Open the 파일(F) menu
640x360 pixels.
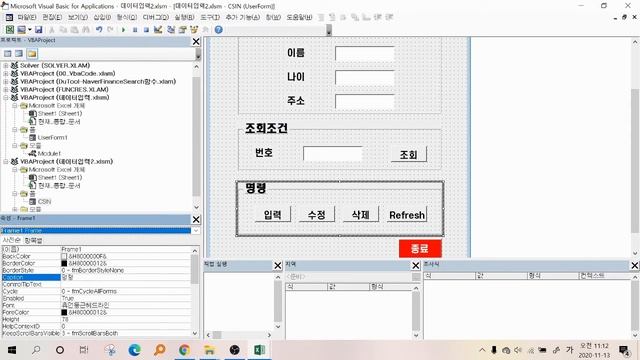[x=27, y=17]
